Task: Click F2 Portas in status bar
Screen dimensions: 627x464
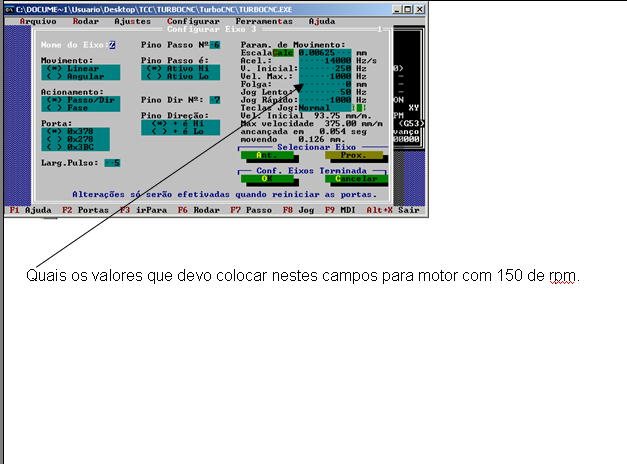Action: tap(85, 210)
